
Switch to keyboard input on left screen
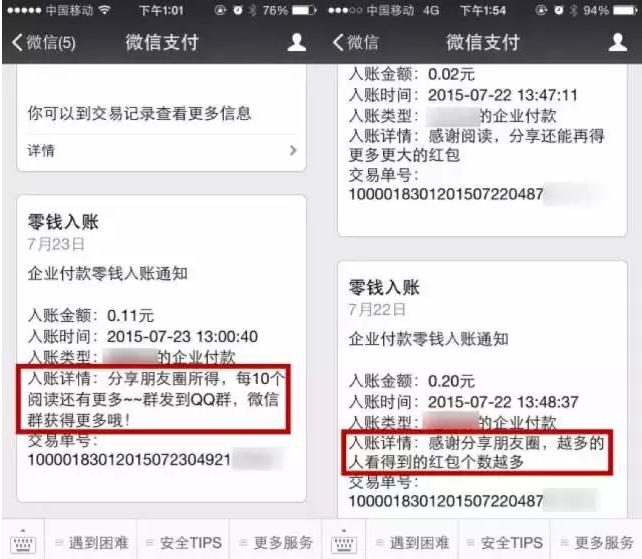point(23,541)
